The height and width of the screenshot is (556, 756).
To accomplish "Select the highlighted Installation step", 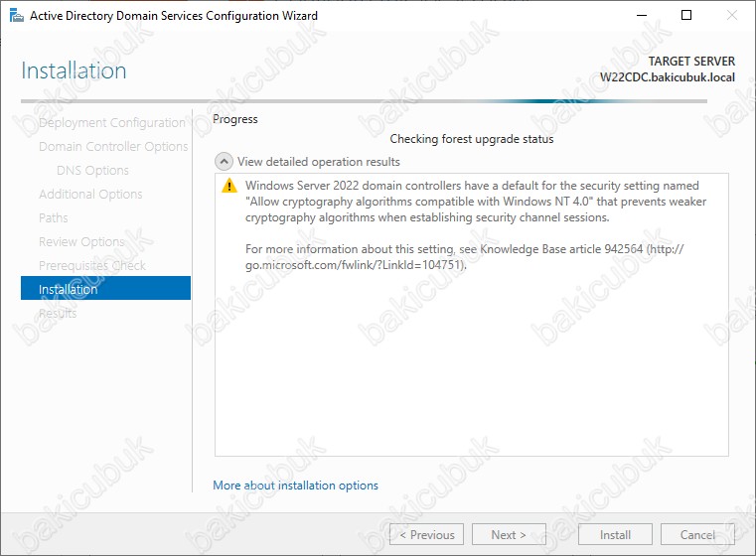I will point(104,289).
